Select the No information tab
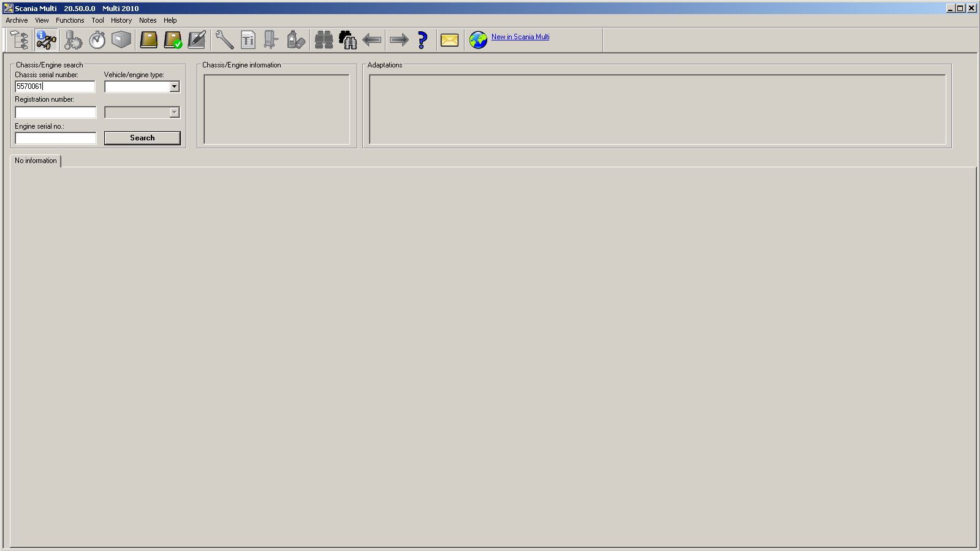 click(x=36, y=161)
